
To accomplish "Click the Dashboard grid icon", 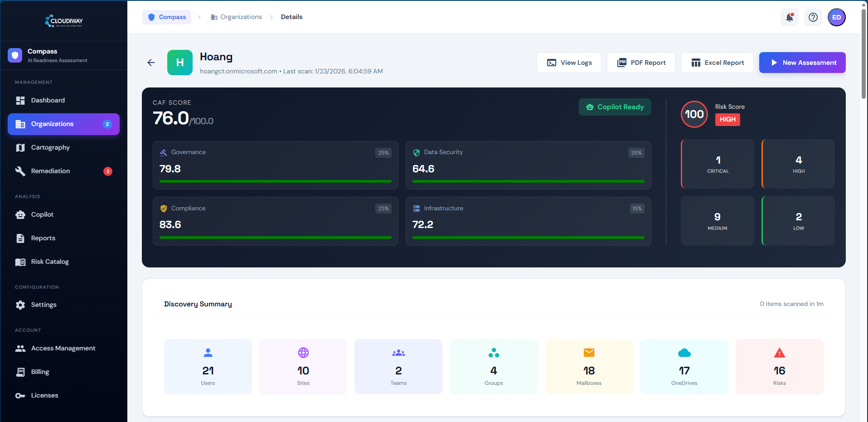I will (20, 100).
